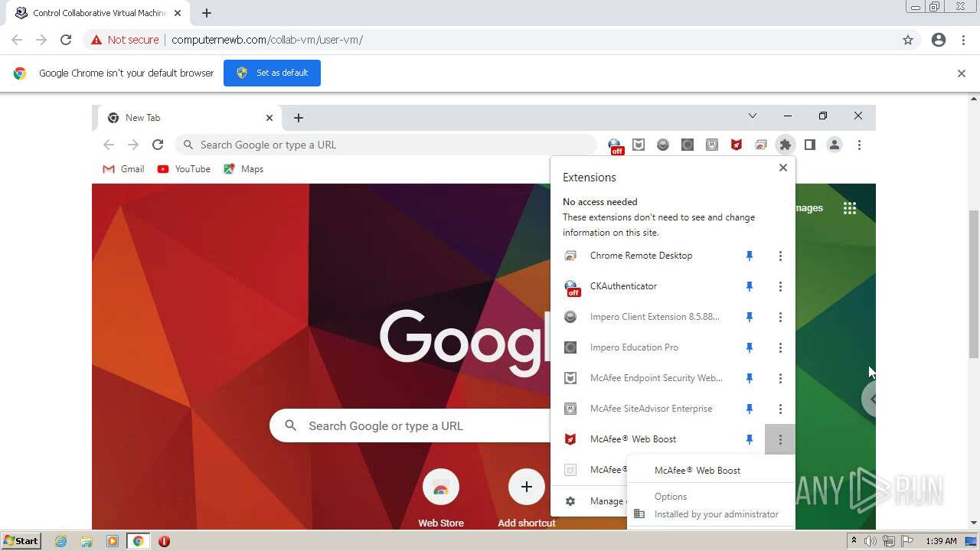Open the outer Chrome customize menu
The height and width of the screenshot is (551, 980).
click(x=963, y=40)
